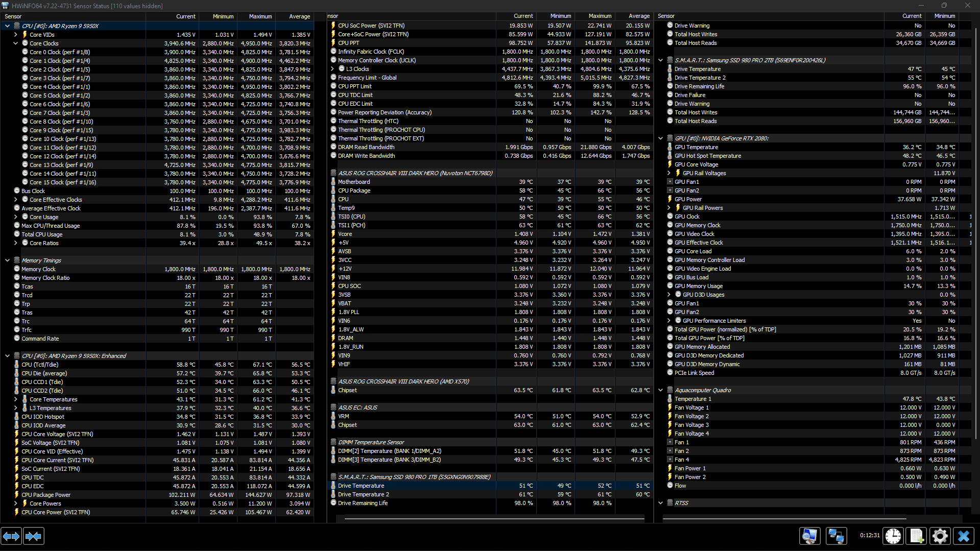Click the thermometer icon for GPU Hot Spot Temperature
Image resolution: width=980 pixels, height=551 pixels.
tap(670, 156)
